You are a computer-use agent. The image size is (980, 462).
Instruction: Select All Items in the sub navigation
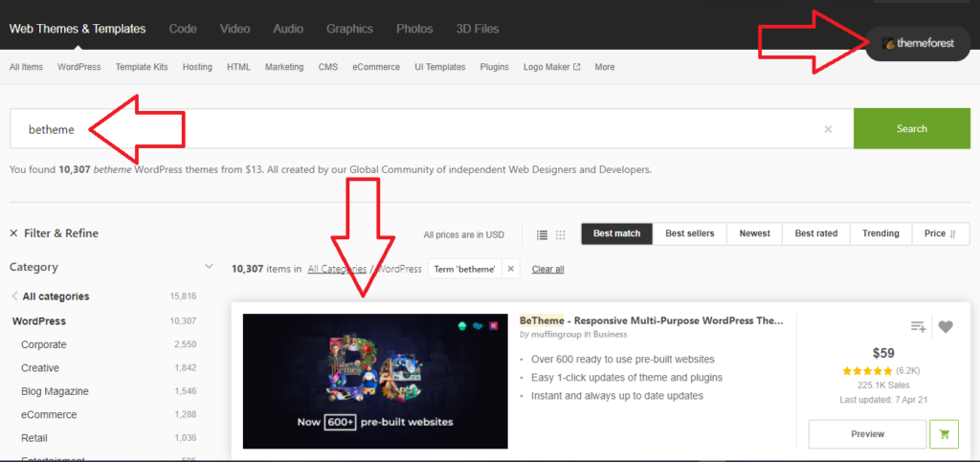(x=26, y=67)
